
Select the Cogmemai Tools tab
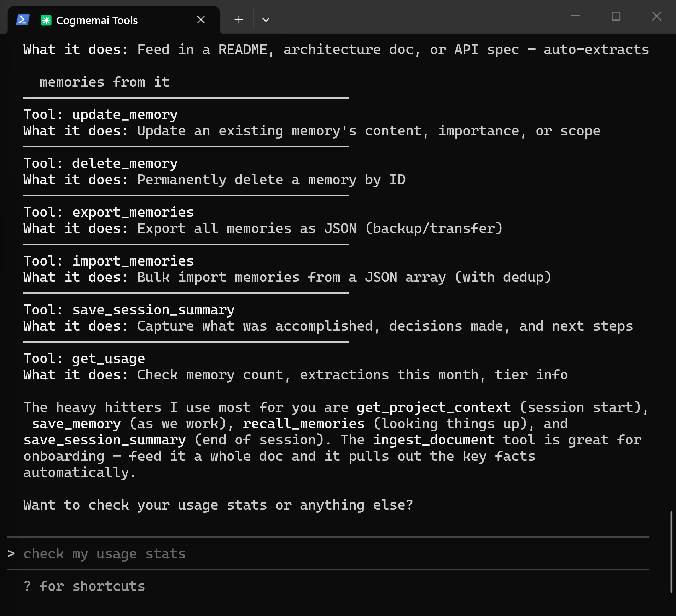click(x=113, y=20)
